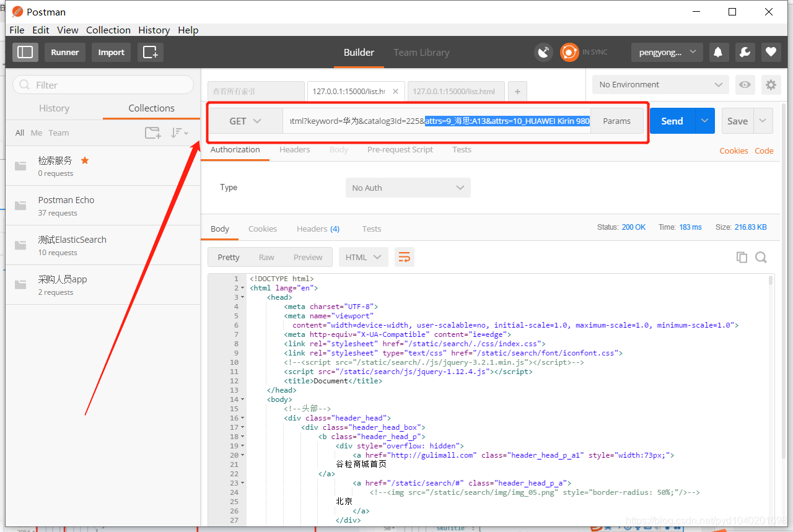Open the Edit menu
The width and height of the screenshot is (793, 532).
[41, 30]
